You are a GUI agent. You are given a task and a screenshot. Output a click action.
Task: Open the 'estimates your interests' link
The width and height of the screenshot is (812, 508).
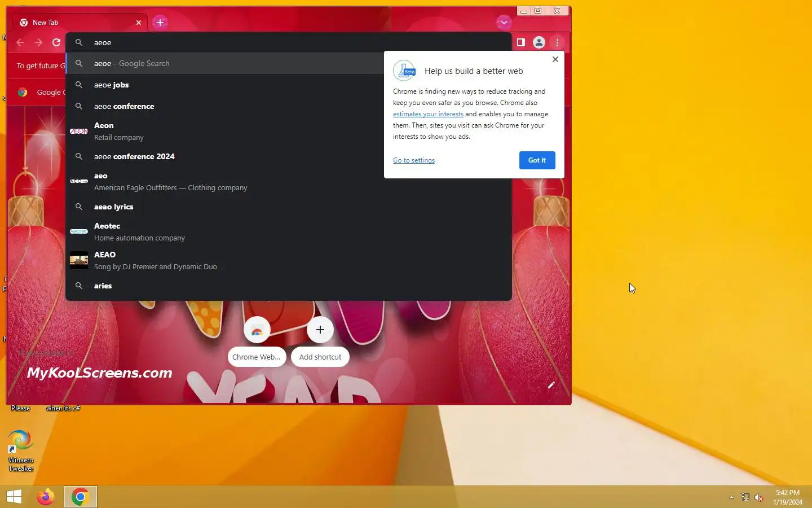(x=428, y=114)
